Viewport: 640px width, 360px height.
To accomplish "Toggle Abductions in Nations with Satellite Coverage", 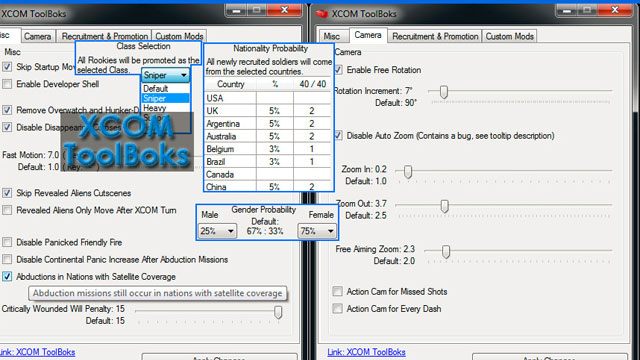I will coord(7,276).
